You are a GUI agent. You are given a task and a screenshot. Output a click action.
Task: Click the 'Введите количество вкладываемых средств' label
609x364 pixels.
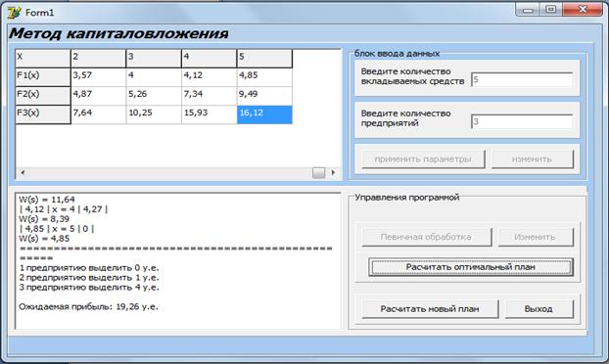point(412,76)
